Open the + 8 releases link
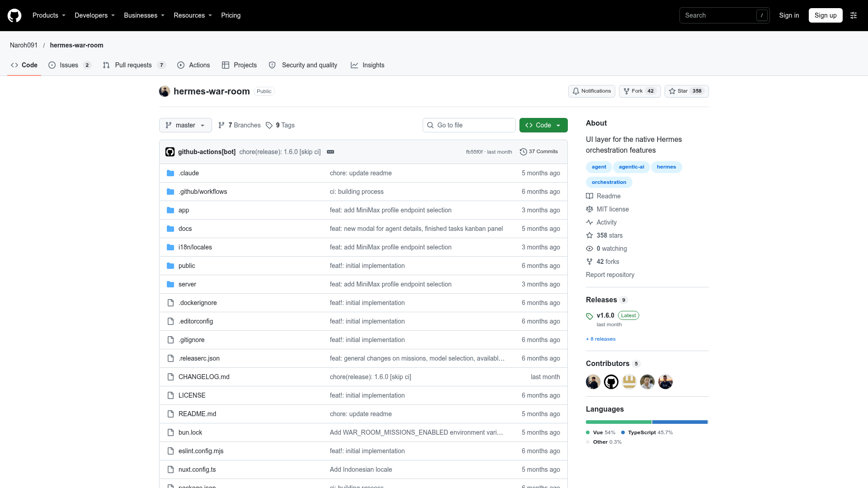868x488 pixels. (600, 339)
